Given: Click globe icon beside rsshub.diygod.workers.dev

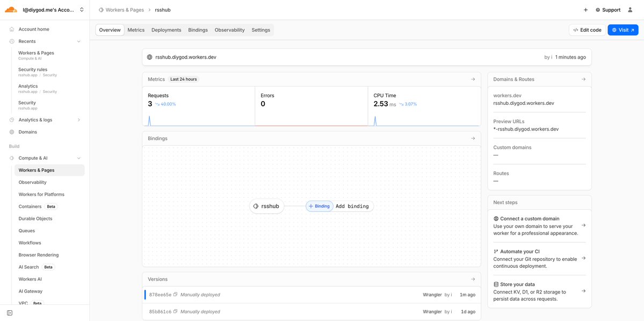Looking at the screenshot, I should [x=149, y=57].
